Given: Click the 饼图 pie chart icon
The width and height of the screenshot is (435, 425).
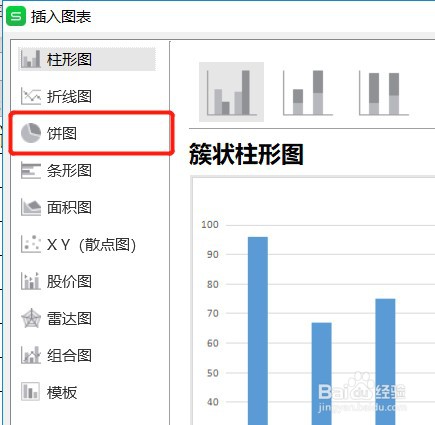Looking at the screenshot, I should click(31, 133).
